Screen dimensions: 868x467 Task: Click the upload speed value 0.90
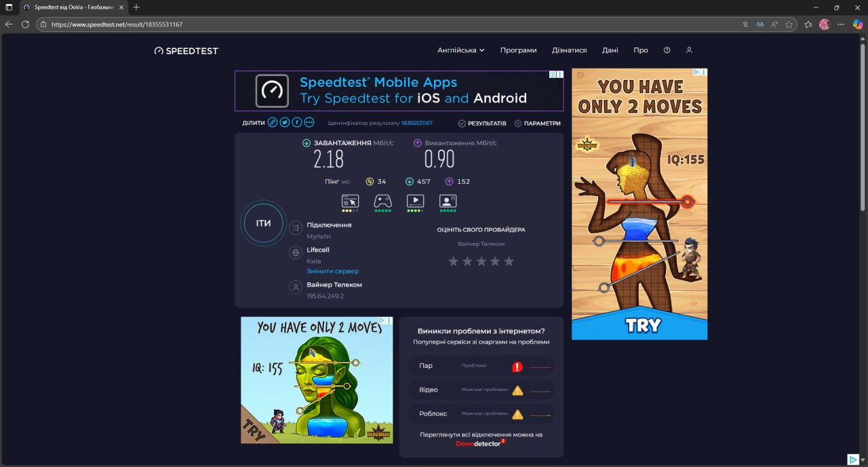click(x=439, y=160)
